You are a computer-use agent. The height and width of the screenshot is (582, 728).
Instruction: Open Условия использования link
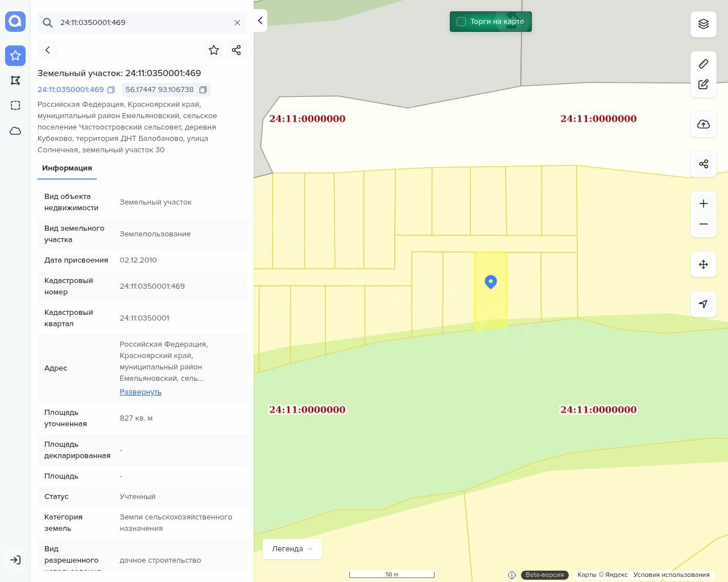[x=671, y=575]
